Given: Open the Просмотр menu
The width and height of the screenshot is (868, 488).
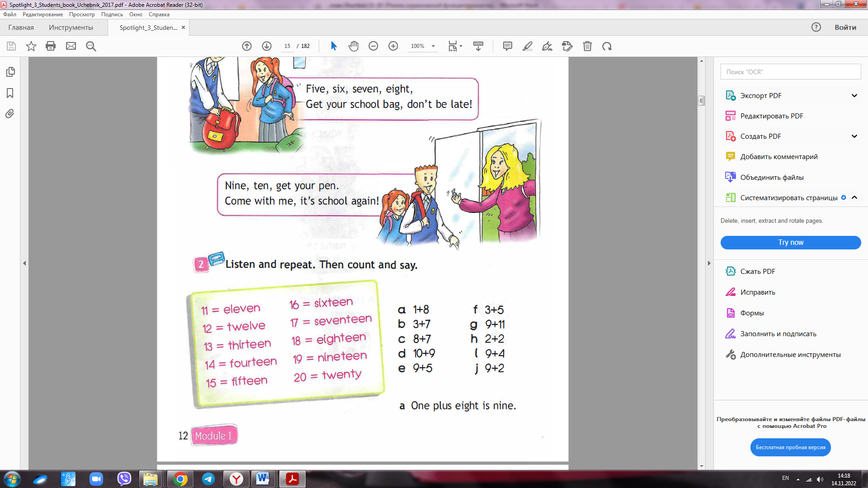Looking at the screenshot, I should click(82, 14).
